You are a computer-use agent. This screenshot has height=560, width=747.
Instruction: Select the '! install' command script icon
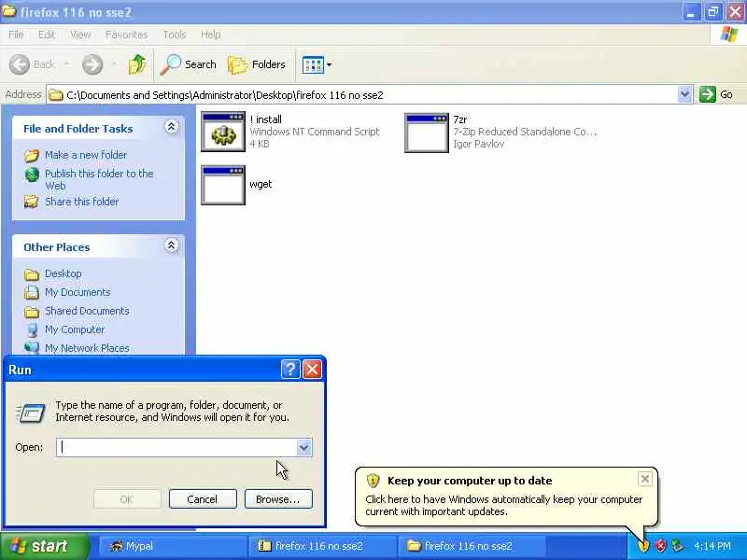223,132
